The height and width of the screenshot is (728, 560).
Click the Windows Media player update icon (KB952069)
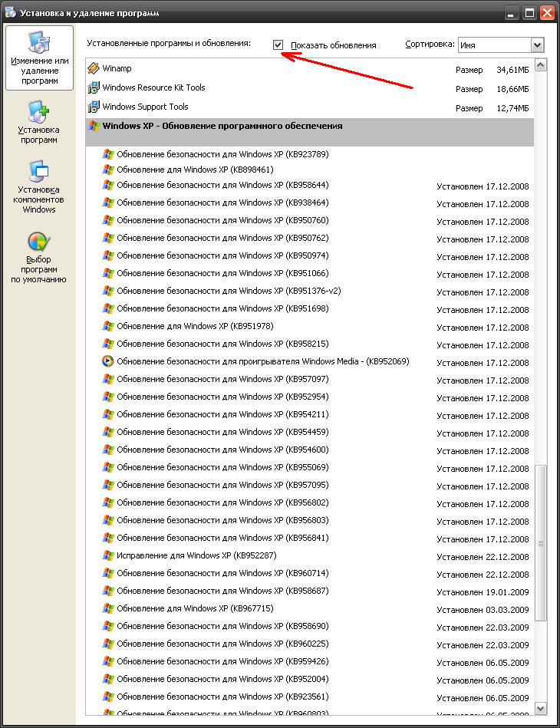(x=108, y=361)
